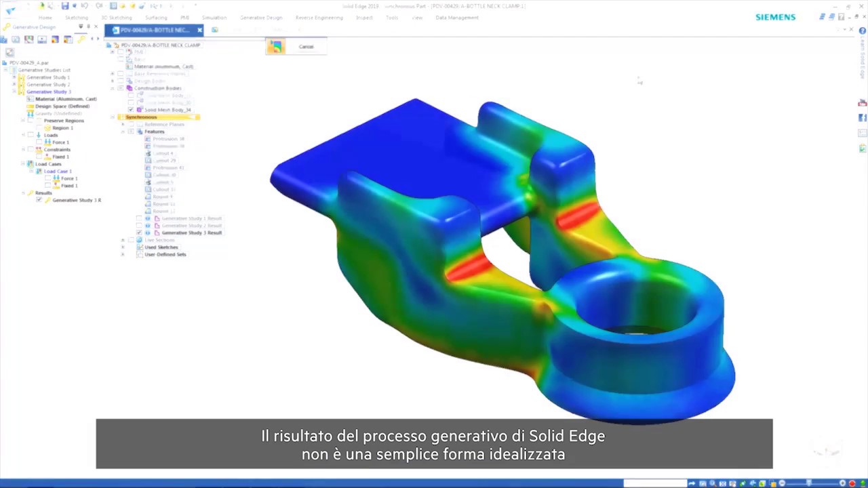Click the eye icon of Generative Study 3 Result
Screen dimensions: 868x488
pyautogui.click(x=148, y=232)
